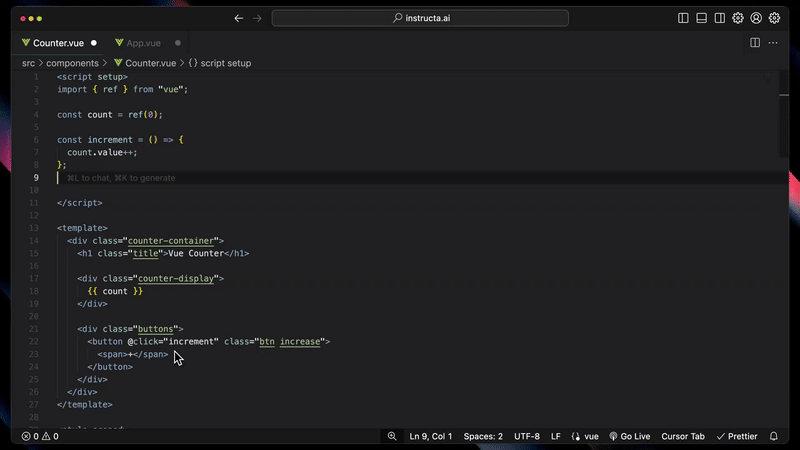Split the editor to the right

point(755,43)
